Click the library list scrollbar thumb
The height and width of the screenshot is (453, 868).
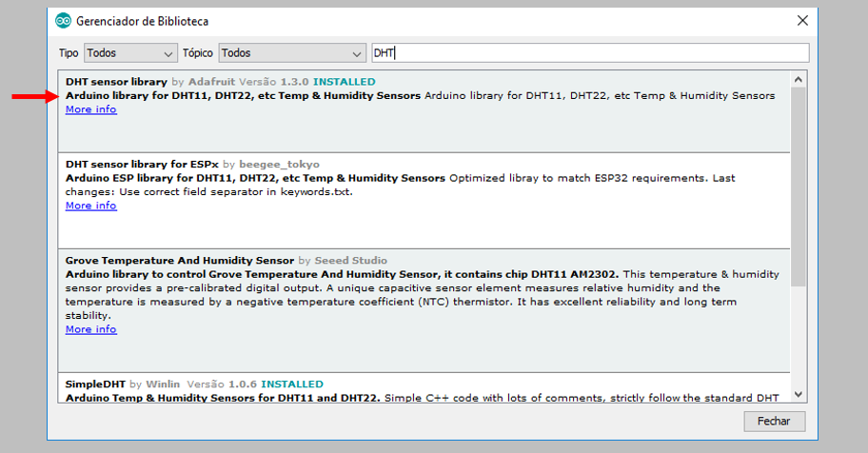coord(799,187)
